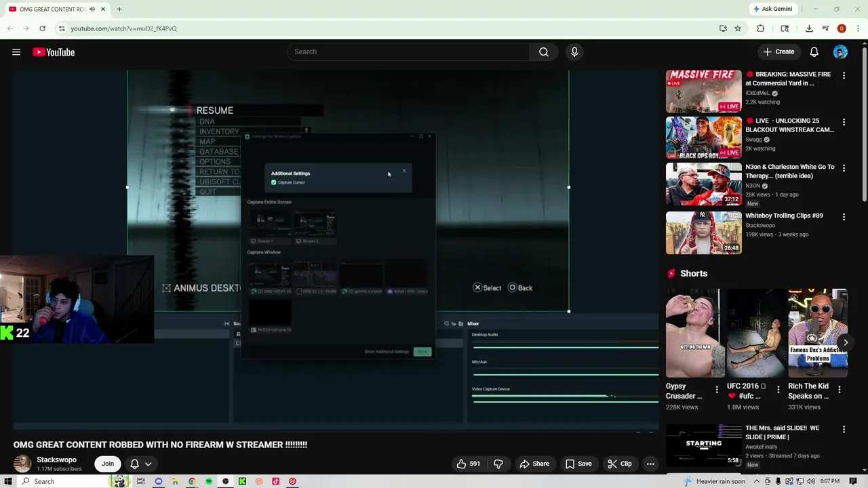This screenshot has height=488, width=868.
Task: Open options for Whiteboy Trolling Clips video
Action: [x=844, y=217]
